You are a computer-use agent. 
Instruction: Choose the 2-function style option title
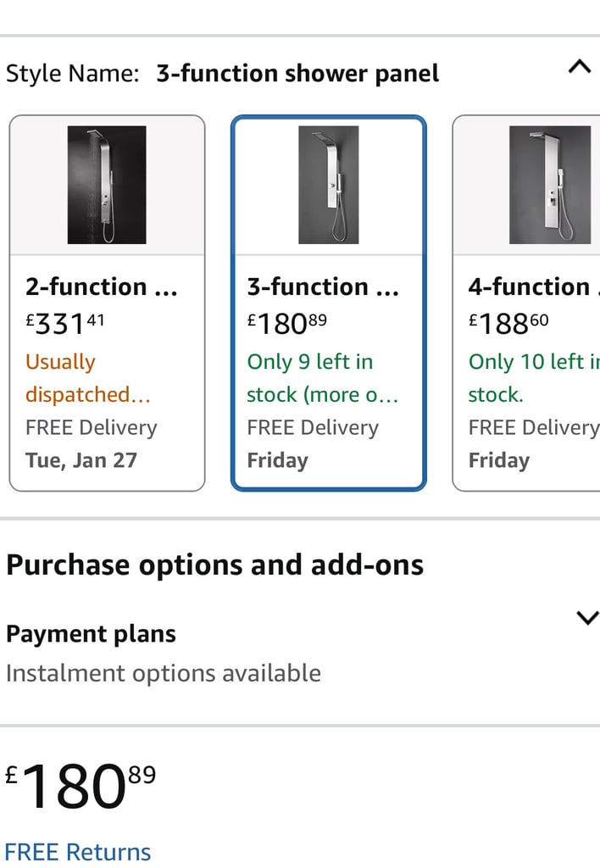tap(102, 287)
